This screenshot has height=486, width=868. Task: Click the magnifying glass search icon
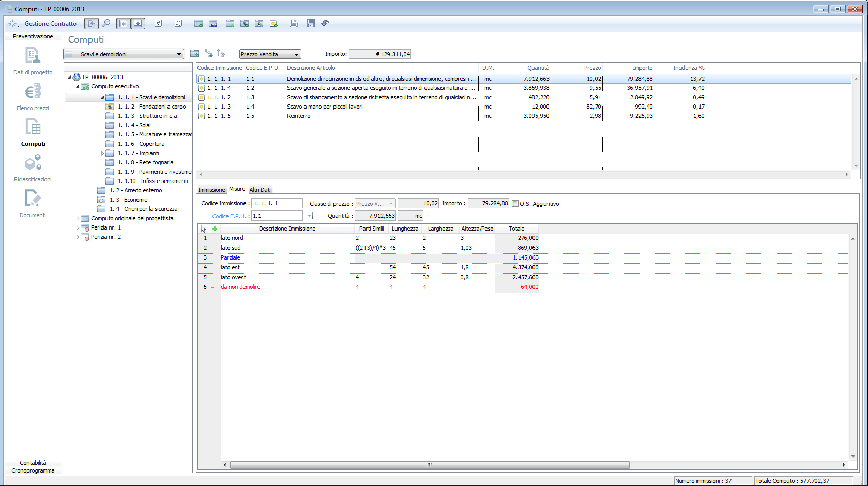[x=106, y=24]
